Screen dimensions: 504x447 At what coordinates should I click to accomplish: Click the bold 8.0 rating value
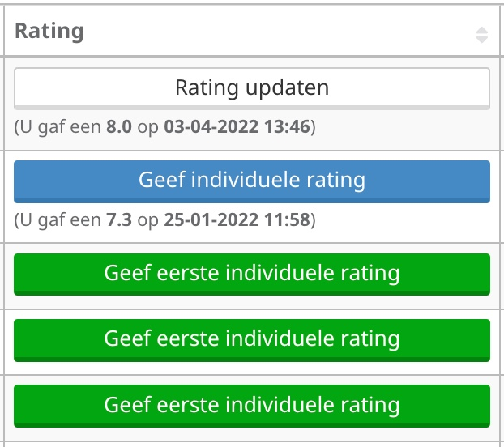click(119, 127)
